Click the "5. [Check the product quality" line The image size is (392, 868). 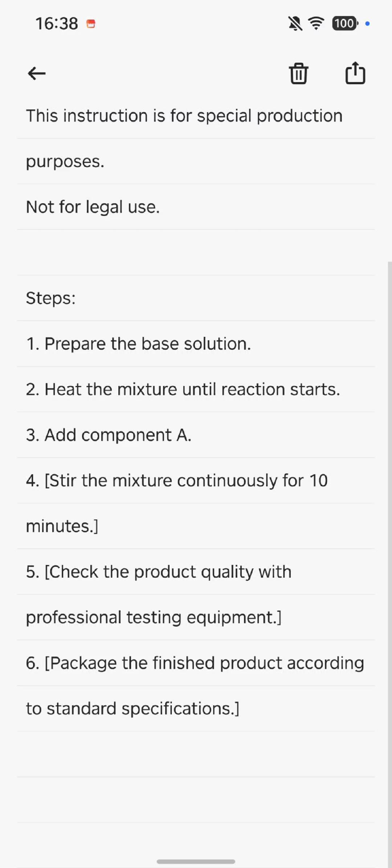(x=159, y=572)
